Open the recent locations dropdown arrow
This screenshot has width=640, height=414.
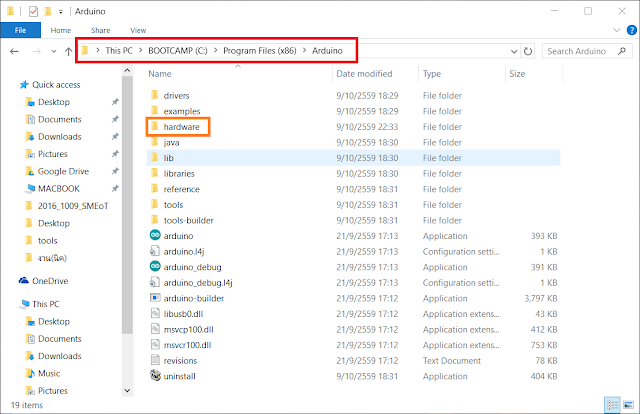pos(54,51)
